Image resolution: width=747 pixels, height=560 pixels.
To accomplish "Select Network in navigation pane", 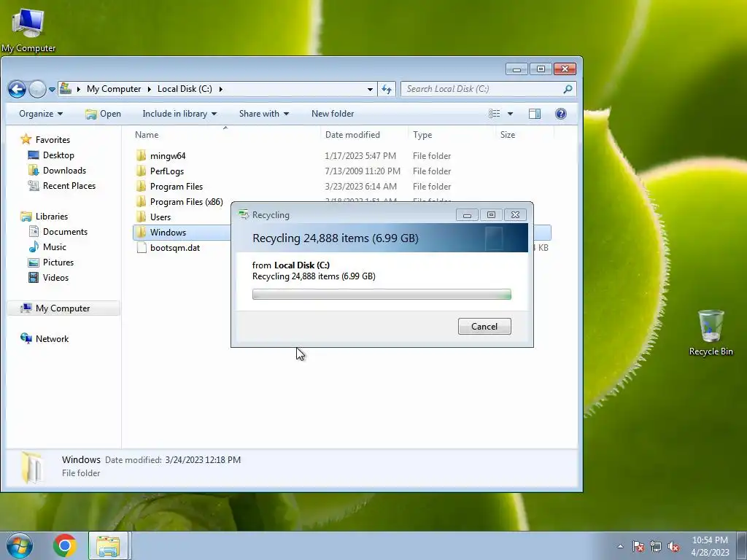I will [44, 338].
